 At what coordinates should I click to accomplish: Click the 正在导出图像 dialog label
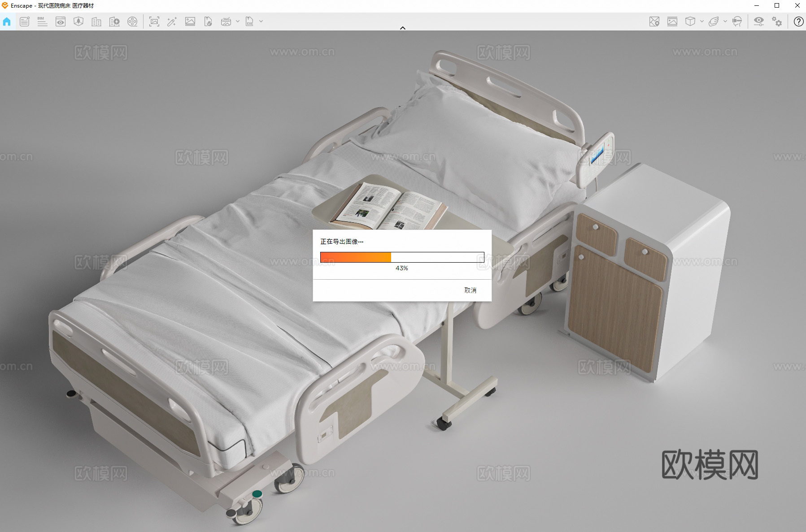coord(342,242)
